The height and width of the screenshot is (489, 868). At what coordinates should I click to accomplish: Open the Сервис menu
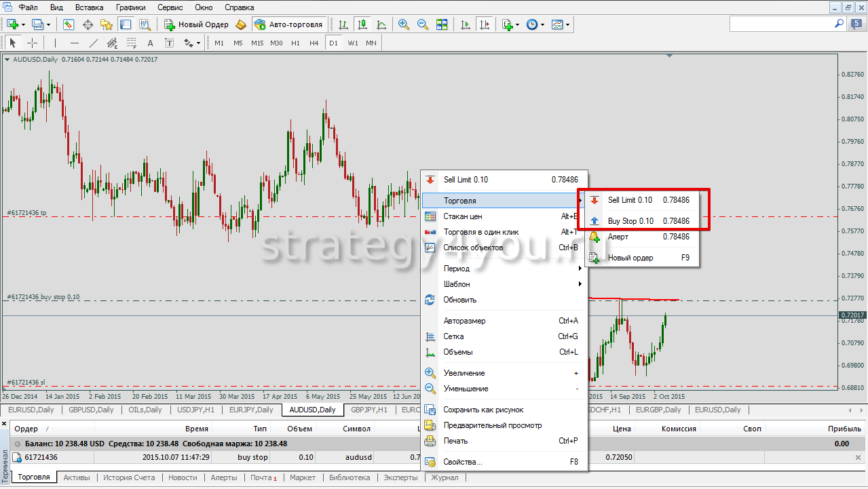click(170, 7)
